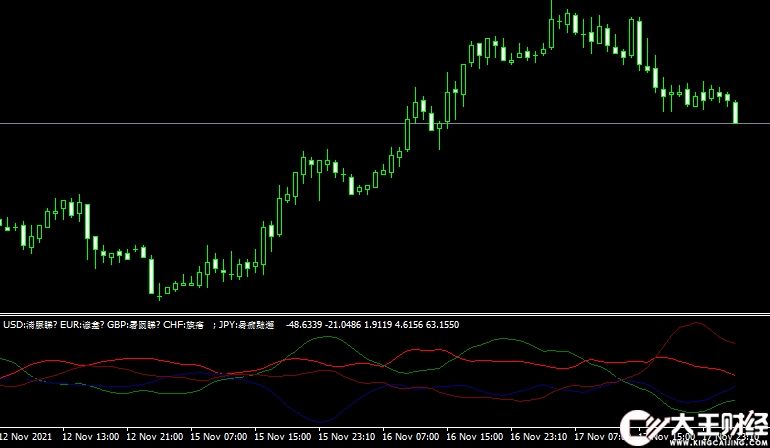
Task: Click the indicator value 63.1550
Action: coord(442,325)
